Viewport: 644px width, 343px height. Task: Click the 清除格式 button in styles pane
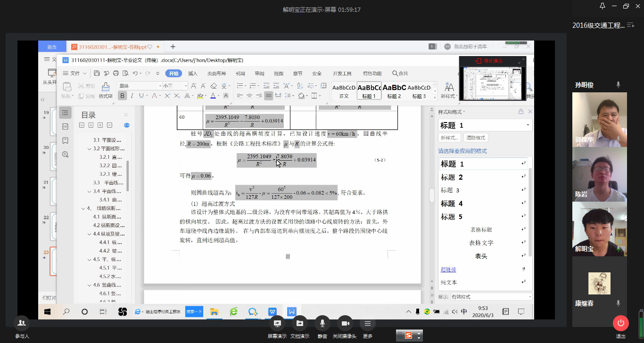[x=476, y=138]
